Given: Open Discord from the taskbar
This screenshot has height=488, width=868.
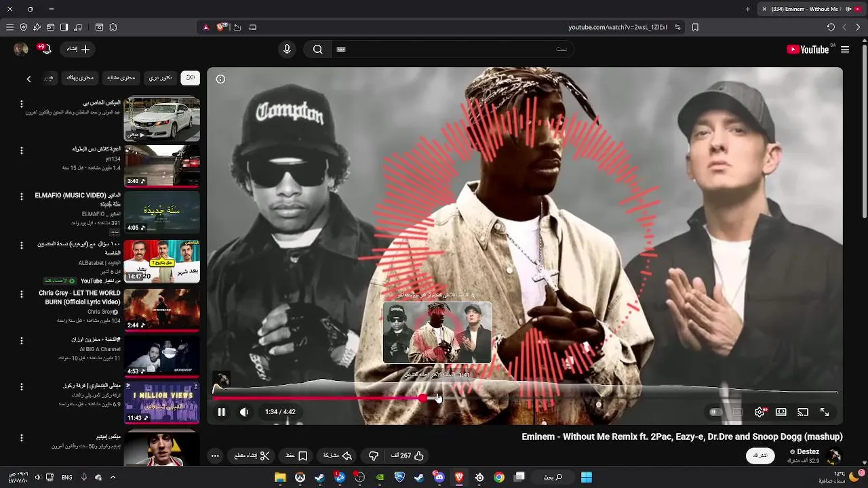Looking at the screenshot, I should (x=439, y=477).
